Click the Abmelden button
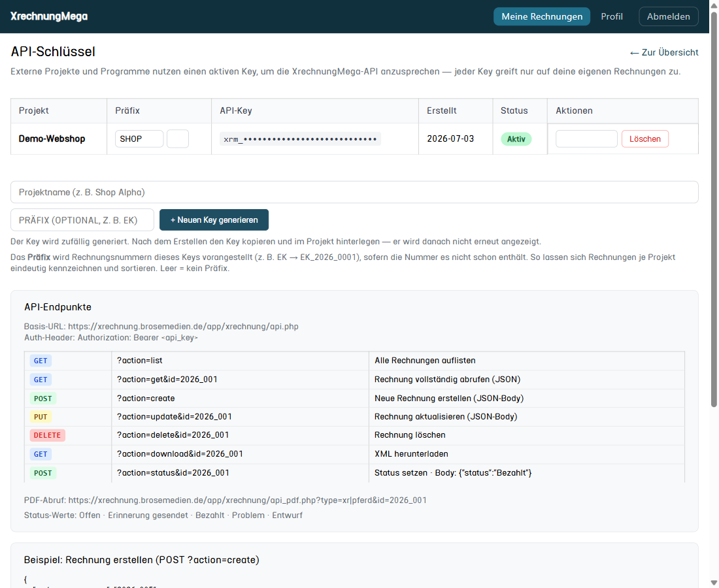 click(x=668, y=16)
